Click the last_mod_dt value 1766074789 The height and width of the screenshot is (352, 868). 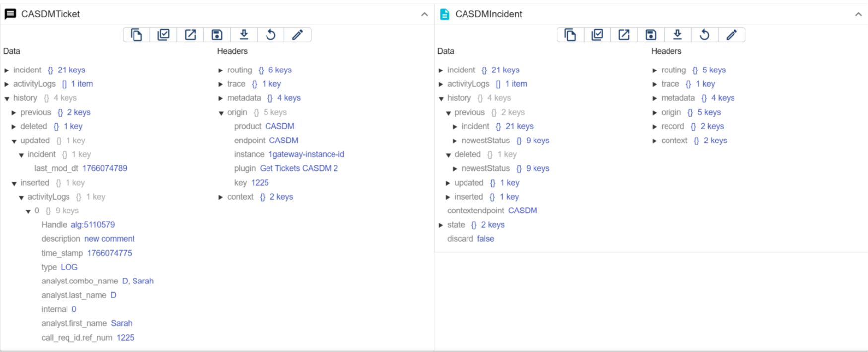(105, 168)
